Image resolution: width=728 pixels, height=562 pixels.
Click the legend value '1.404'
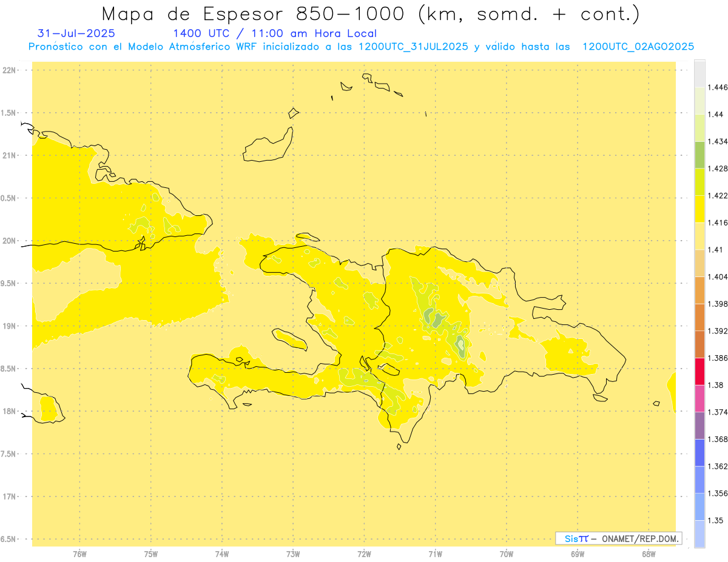[x=718, y=276]
